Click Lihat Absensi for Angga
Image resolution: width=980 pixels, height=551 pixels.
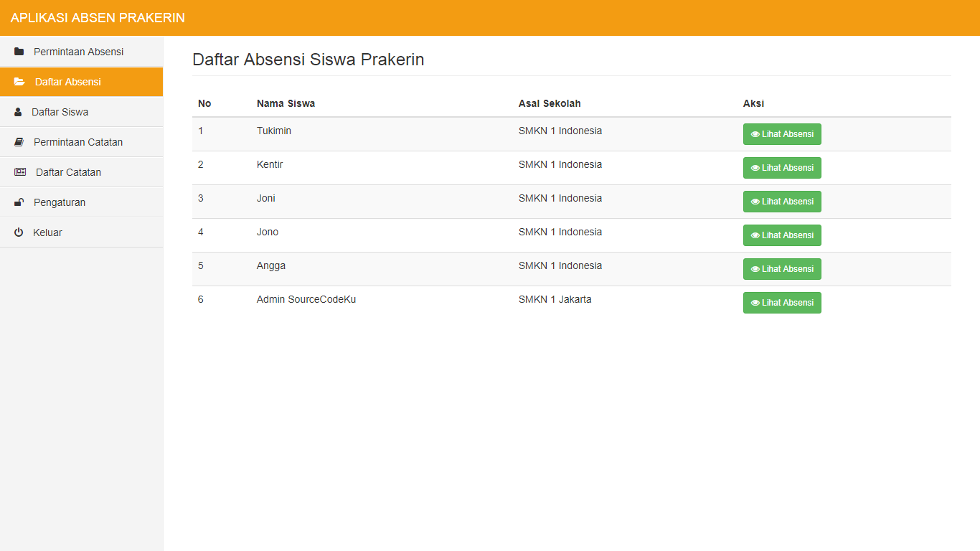coord(782,269)
